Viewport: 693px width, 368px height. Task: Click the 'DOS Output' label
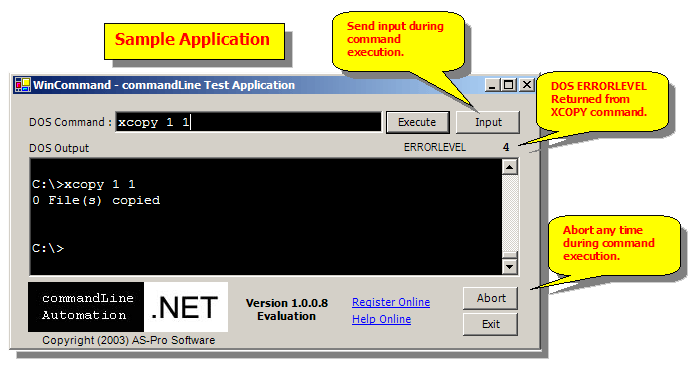59,148
